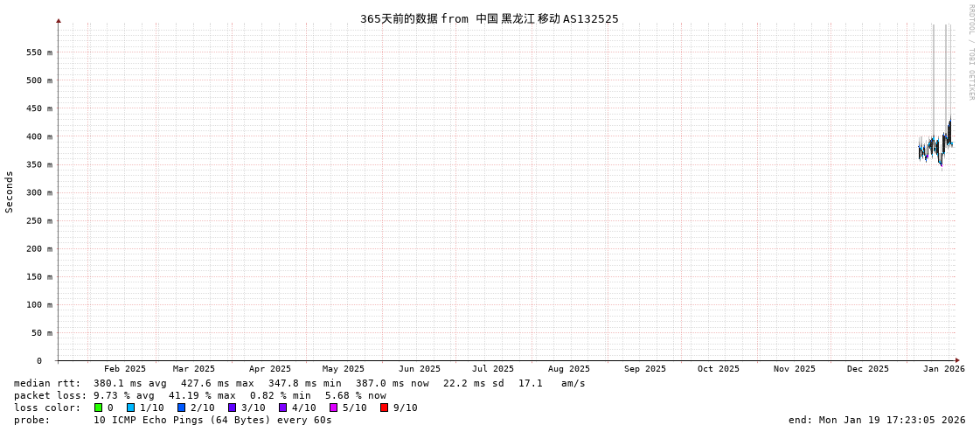Image resolution: width=980 pixels, height=432 pixels.
Task: Click the 400 m y-axis label
Action: pos(38,136)
